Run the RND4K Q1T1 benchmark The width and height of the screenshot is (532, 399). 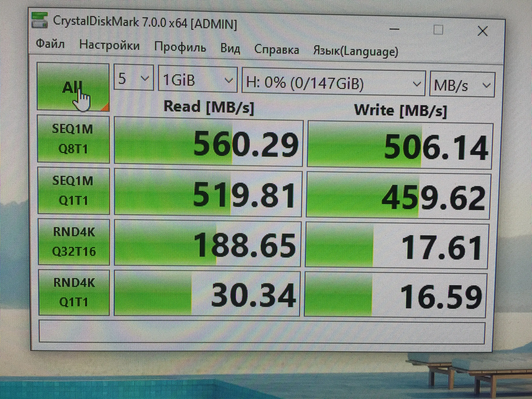pos(74,292)
